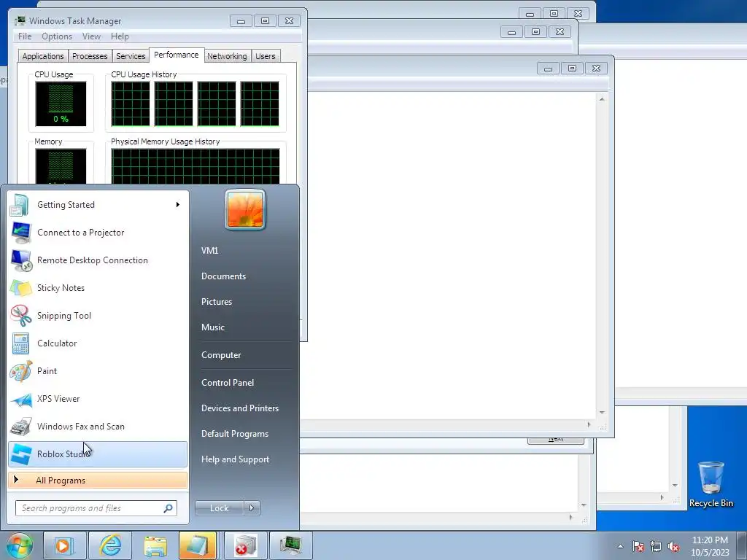Open the shutdown options arrow next to Lock
Viewport: 747px width, 560px height.
252,508
